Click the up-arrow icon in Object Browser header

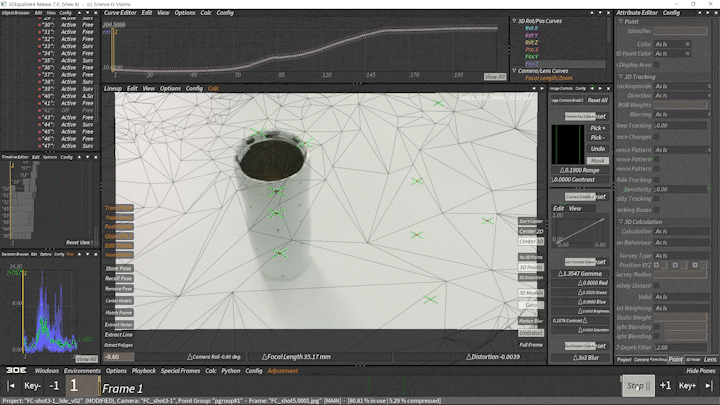pyautogui.click(x=79, y=13)
